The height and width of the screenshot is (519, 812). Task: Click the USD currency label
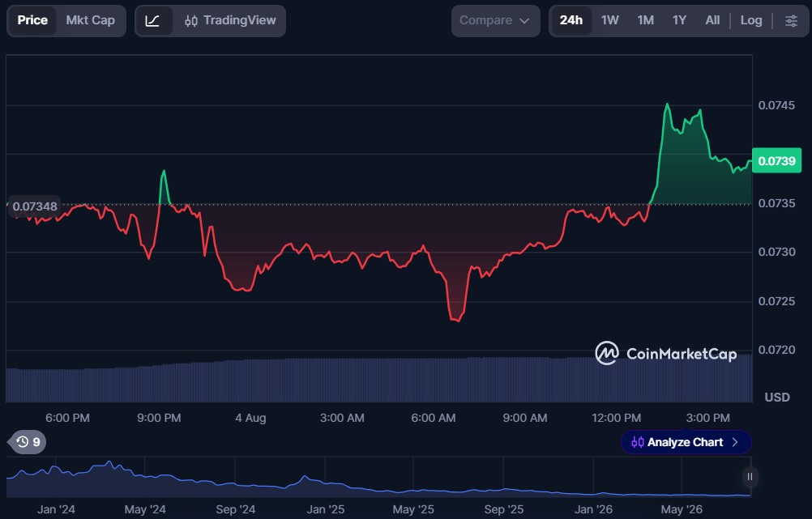point(777,398)
